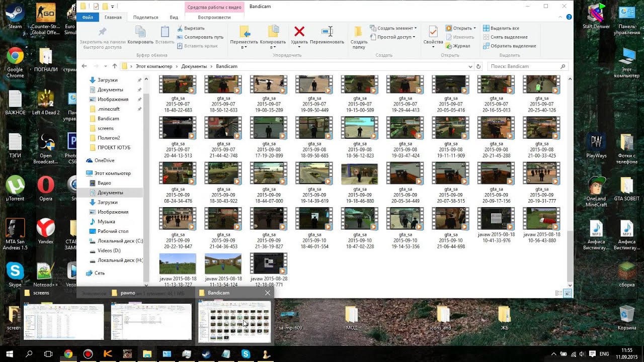Open Playback (Воспроизвести) ribbon tab
644x362 pixels.
214,17
